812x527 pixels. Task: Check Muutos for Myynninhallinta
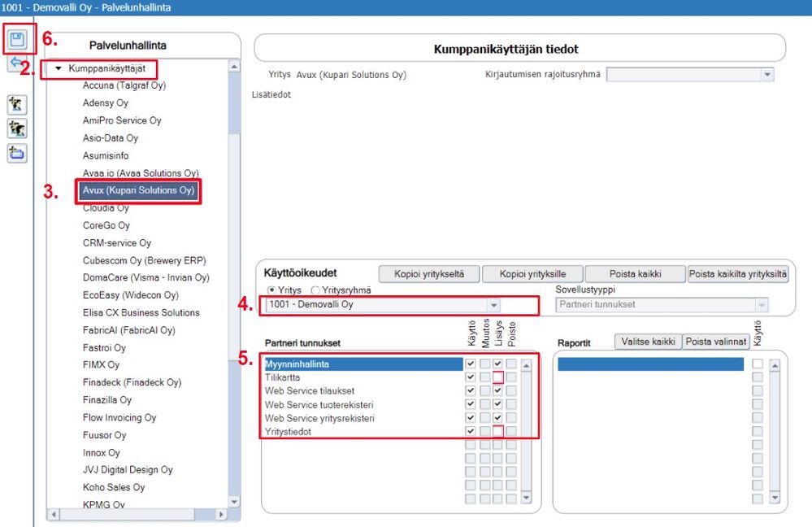coord(484,364)
